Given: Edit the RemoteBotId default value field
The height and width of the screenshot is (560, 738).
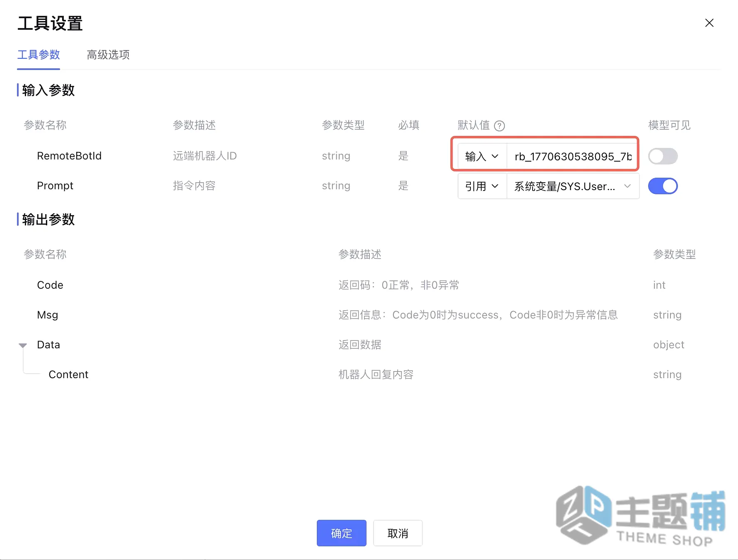Looking at the screenshot, I should click(x=573, y=157).
